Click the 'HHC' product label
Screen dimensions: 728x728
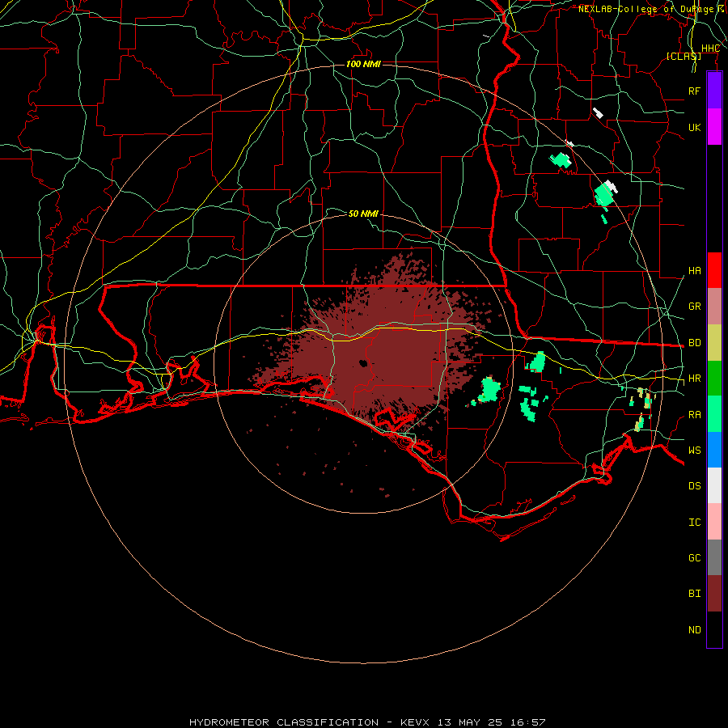[x=711, y=49]
